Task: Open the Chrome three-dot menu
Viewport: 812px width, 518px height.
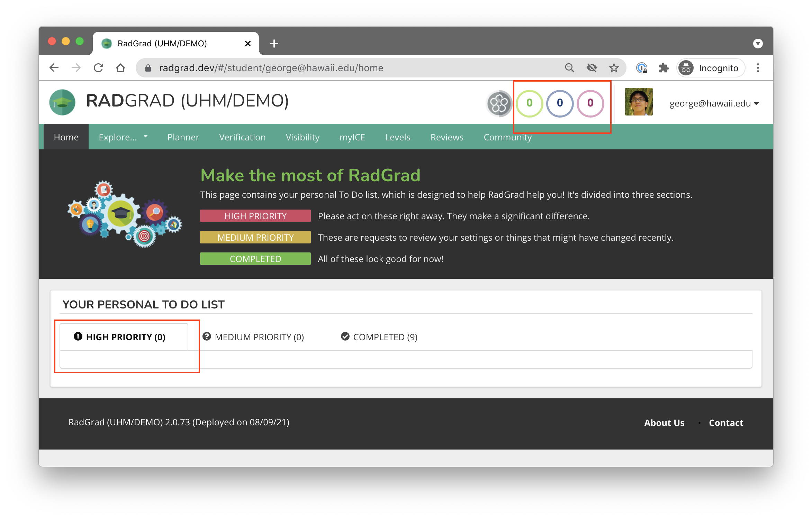Action: click(758, 68)
